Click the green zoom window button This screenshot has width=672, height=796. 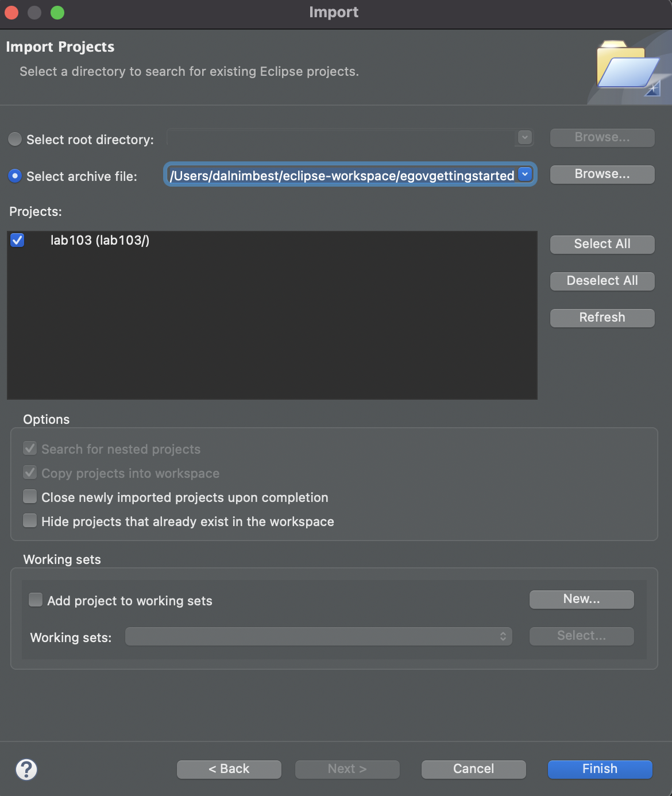click(x=57, y=13)
